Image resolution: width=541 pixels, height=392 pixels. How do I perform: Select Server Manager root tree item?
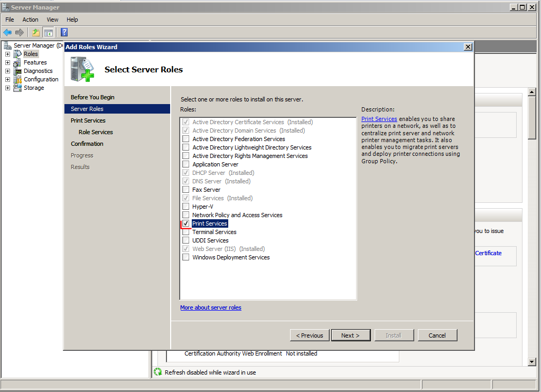(x=38, y=45)
